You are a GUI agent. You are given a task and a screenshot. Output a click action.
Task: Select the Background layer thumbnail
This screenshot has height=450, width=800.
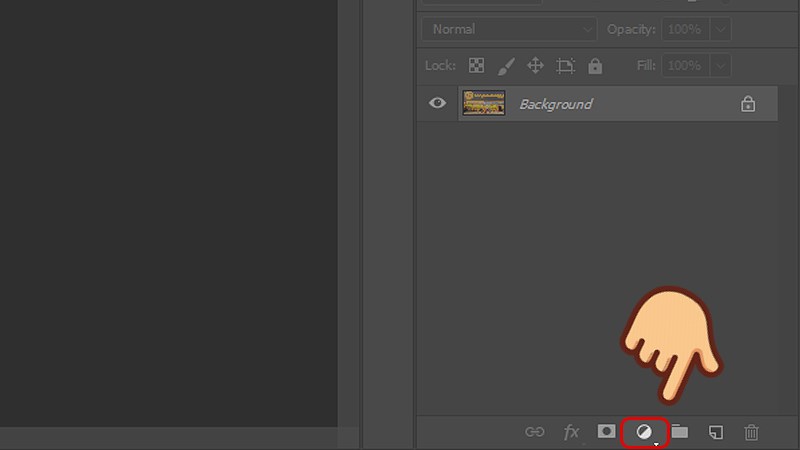coord(484,103)
